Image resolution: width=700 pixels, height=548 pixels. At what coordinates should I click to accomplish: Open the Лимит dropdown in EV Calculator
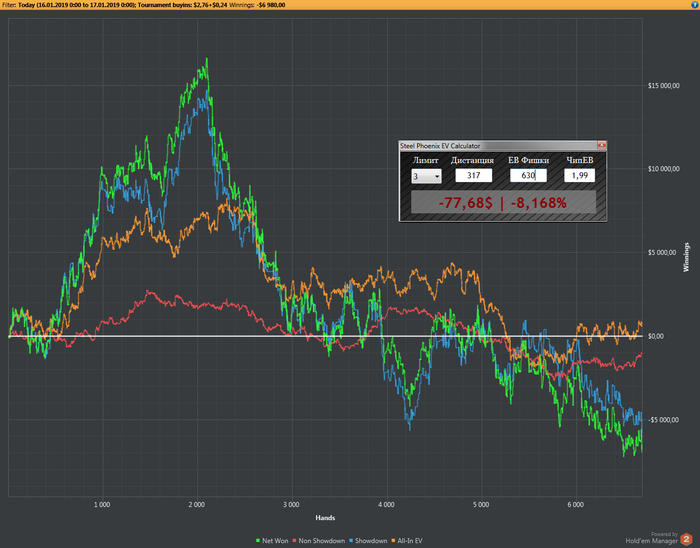pyautogui.click(x=426, y=176)
